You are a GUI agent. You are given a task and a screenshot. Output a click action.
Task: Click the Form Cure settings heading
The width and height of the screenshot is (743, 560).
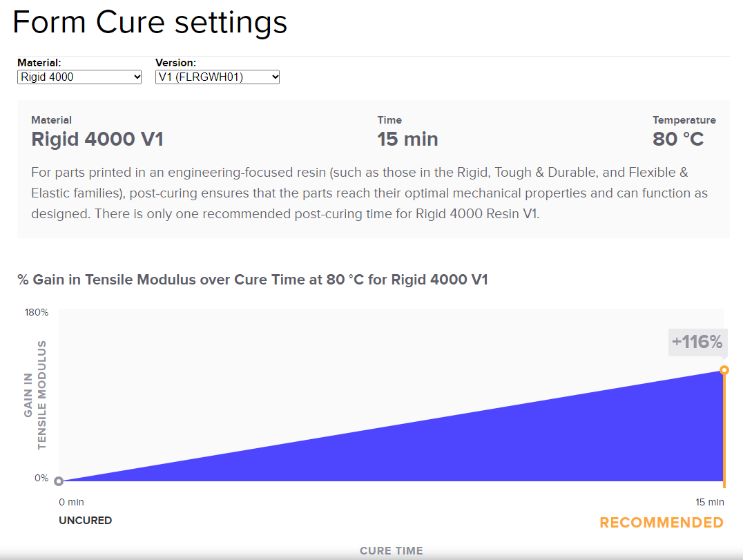tap(150, 22)
